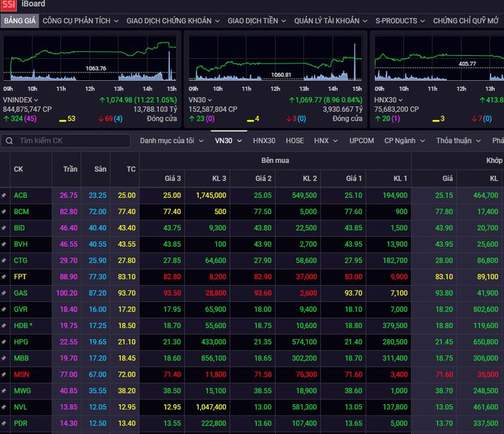
Task: Click in the Tìm kiếm CK search field
Action: [66, 141]
